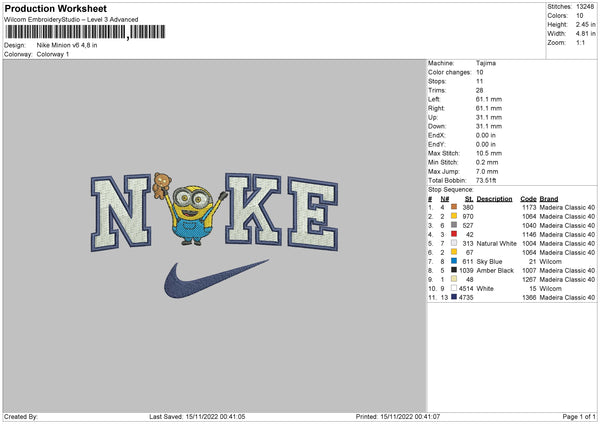Click the Stop Sequence label
Image resolution: width=600 pixels, height=424 pixels.
pos(451,190)
